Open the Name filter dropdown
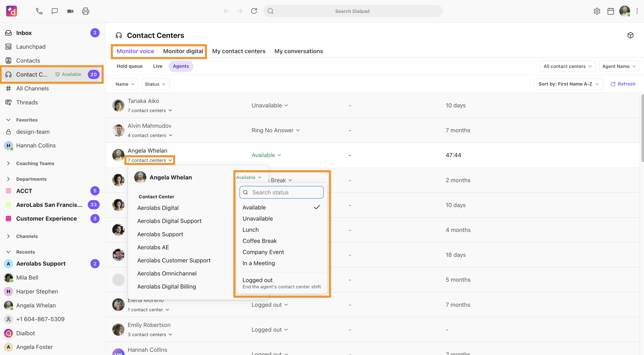This screenshot has height=355, width=644. click(x=125, y=84)
